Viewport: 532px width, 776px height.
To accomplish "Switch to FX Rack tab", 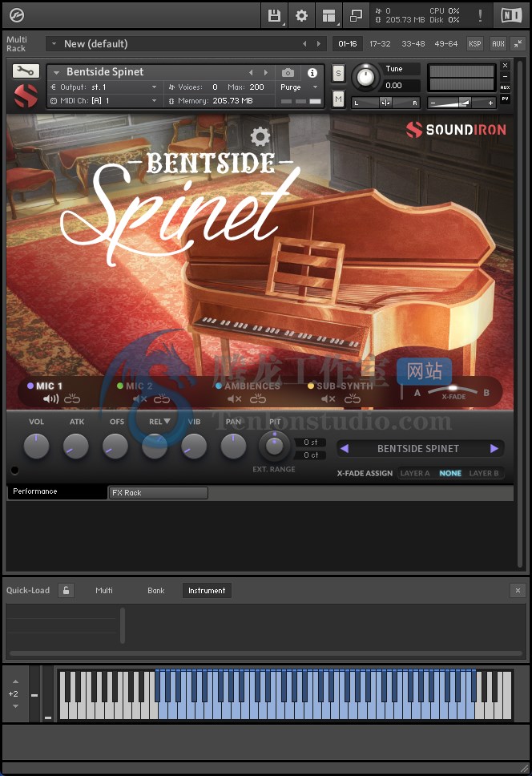I will (x=158, y=492).
